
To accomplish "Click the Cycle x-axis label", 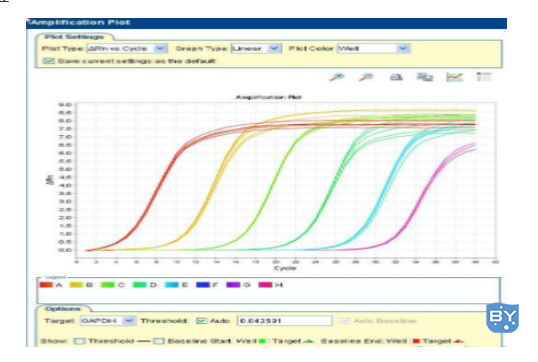I will pyautogui.click(x=285, y=268).
